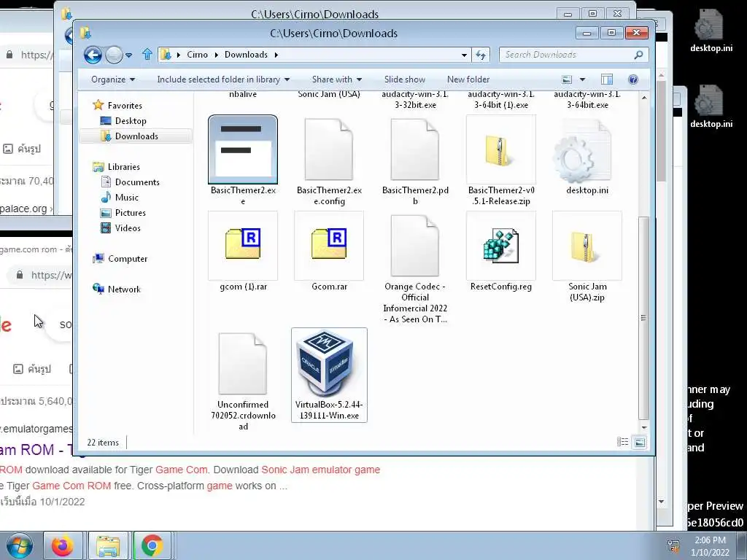Select Favorites in the navigation pane
Viewport: 747px width, 560px height.
(x=124, y=106)
